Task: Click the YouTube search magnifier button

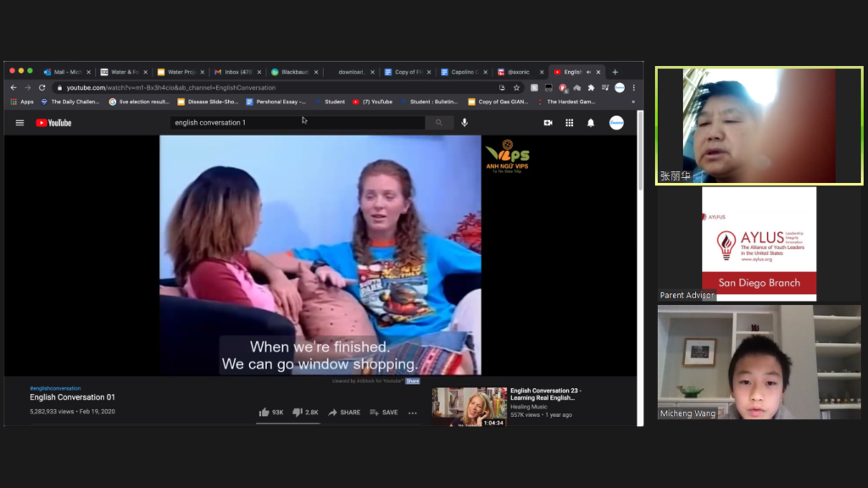Action: (439, 123)
